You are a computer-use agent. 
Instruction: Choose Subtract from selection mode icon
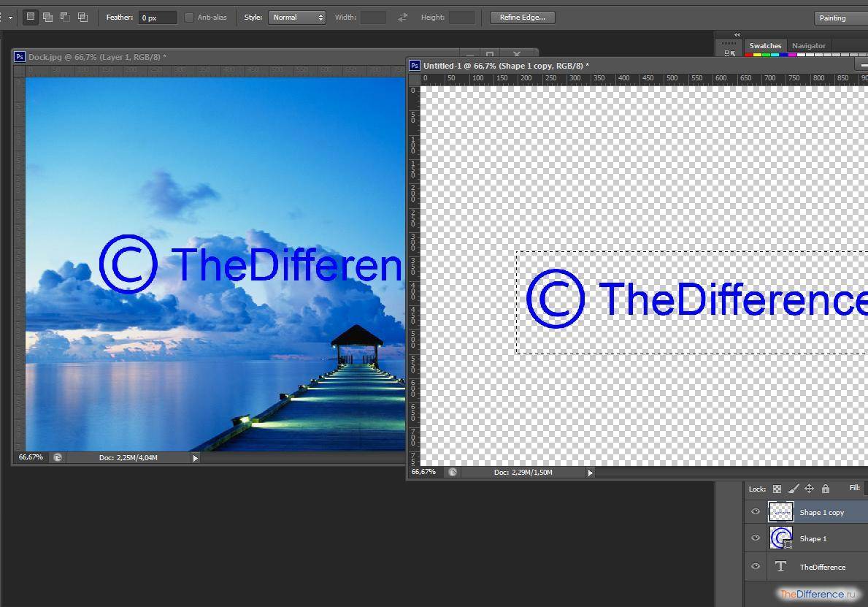coord(65,18)
